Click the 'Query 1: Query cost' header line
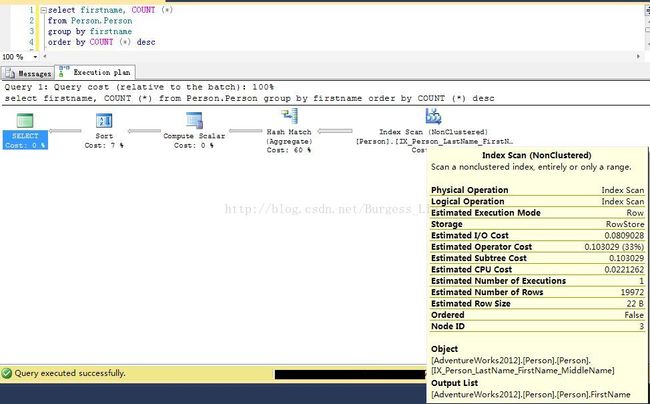This screenshot has width=650, height=404. (139, 87)
